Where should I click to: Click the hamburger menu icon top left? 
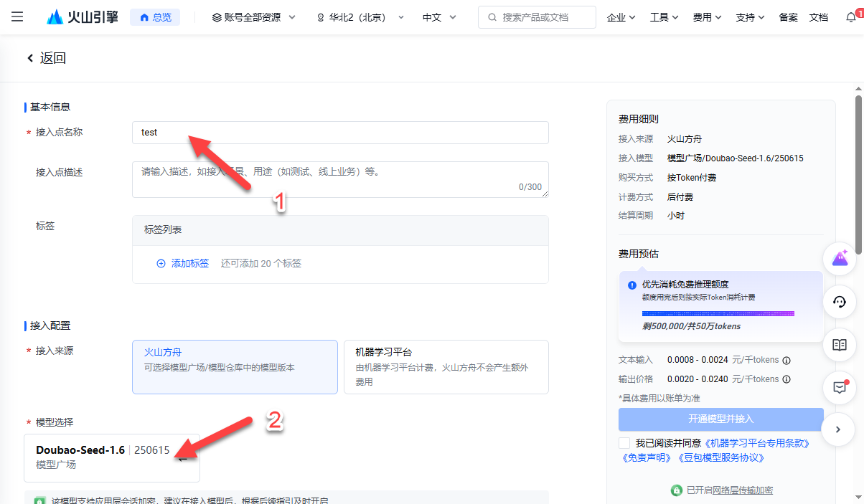coord(17,17)
